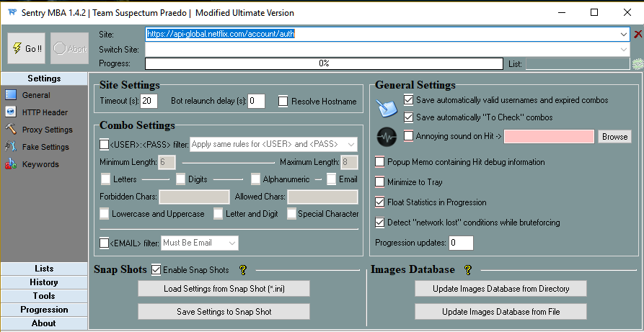This screenshot has width=644, height=332.
Task: Expand the Site URL dropdown arrow
Action: pyautogui.click(x=624, y=35)
